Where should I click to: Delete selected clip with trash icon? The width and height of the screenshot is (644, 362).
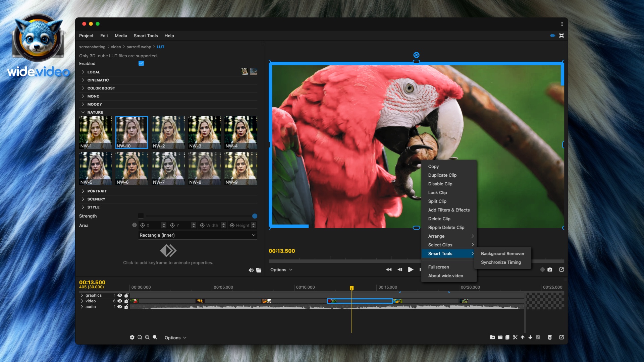coord(550,337)
